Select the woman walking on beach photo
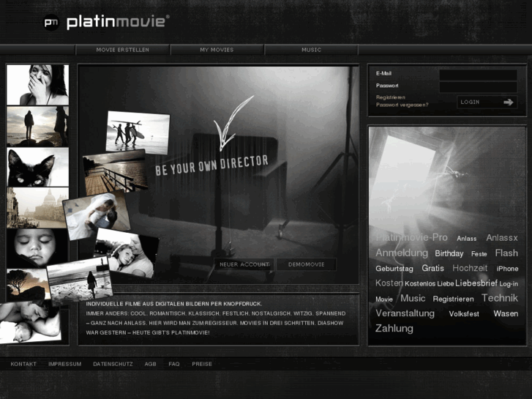Image resolution: width=532 pixels, height=399 pixels. (x=80, y=280)
